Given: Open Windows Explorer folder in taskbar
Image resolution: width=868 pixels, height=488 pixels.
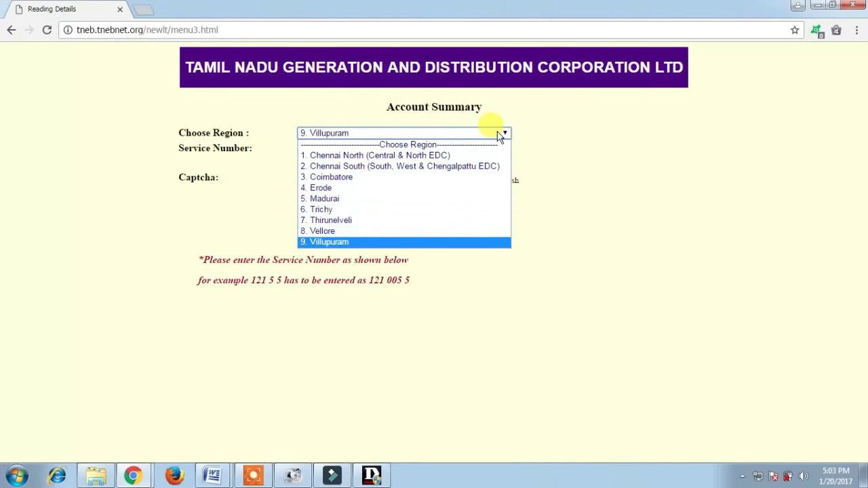Looking at the screenshot, I should coord(96,475).
